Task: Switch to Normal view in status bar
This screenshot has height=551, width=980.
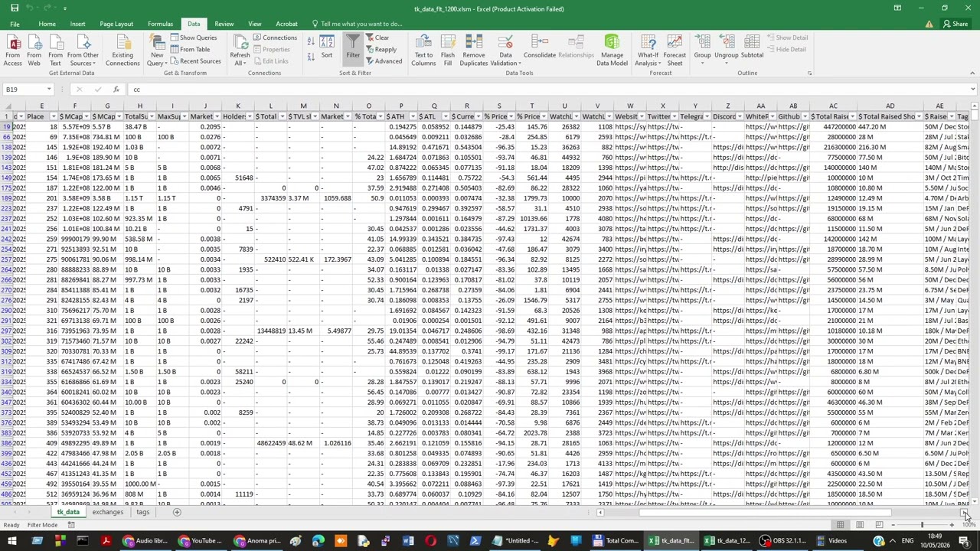Action: tap(840, 525)
